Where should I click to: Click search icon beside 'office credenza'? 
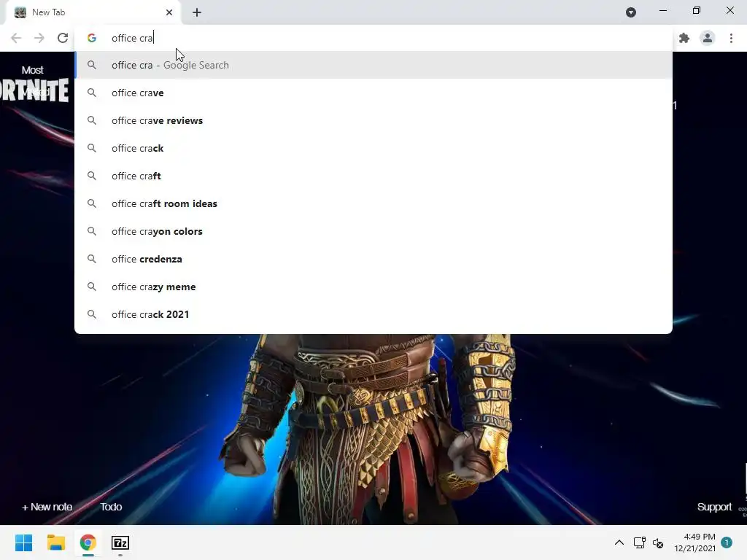pyautogui.click(x=92, y=259)
